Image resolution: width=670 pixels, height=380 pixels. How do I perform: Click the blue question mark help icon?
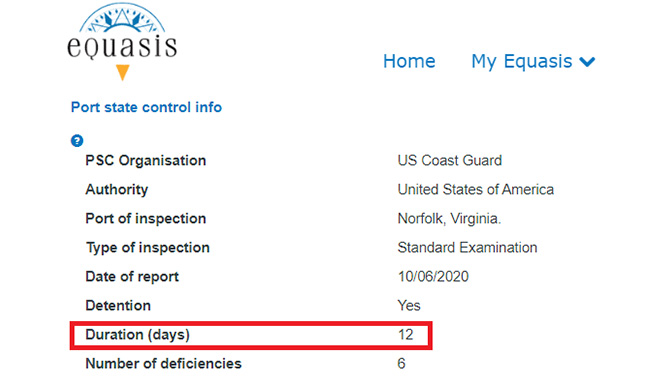[77, 141]
